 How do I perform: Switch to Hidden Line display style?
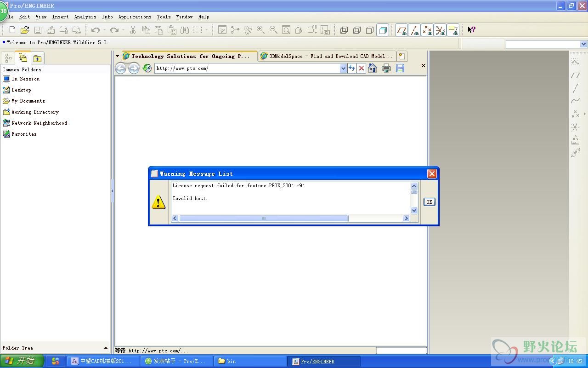(x=357, y=30)
